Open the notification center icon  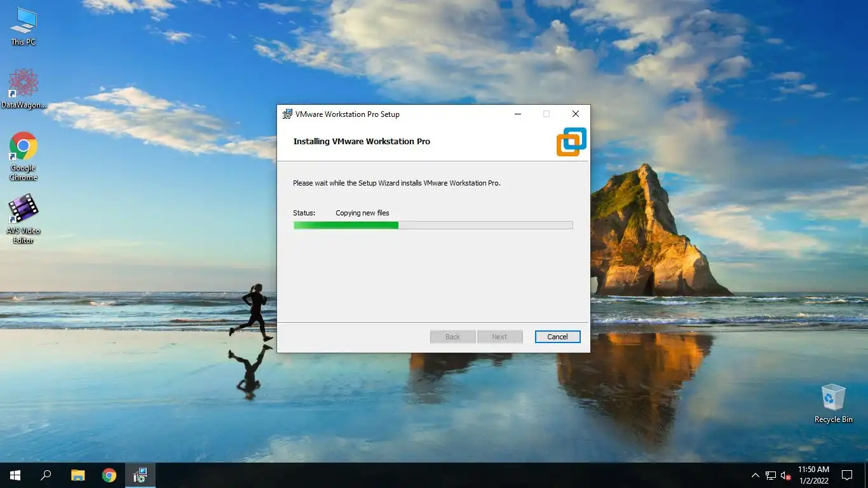[847, 475]
